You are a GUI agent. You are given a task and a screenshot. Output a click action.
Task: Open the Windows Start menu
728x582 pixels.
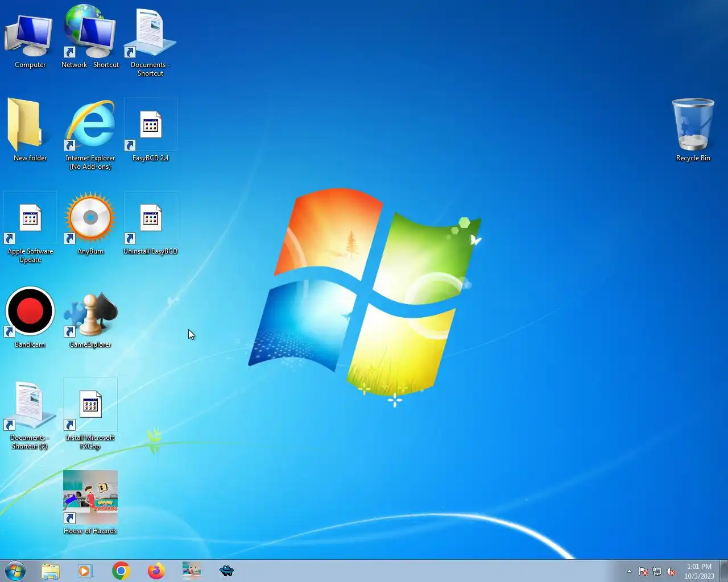click(15, 571)
